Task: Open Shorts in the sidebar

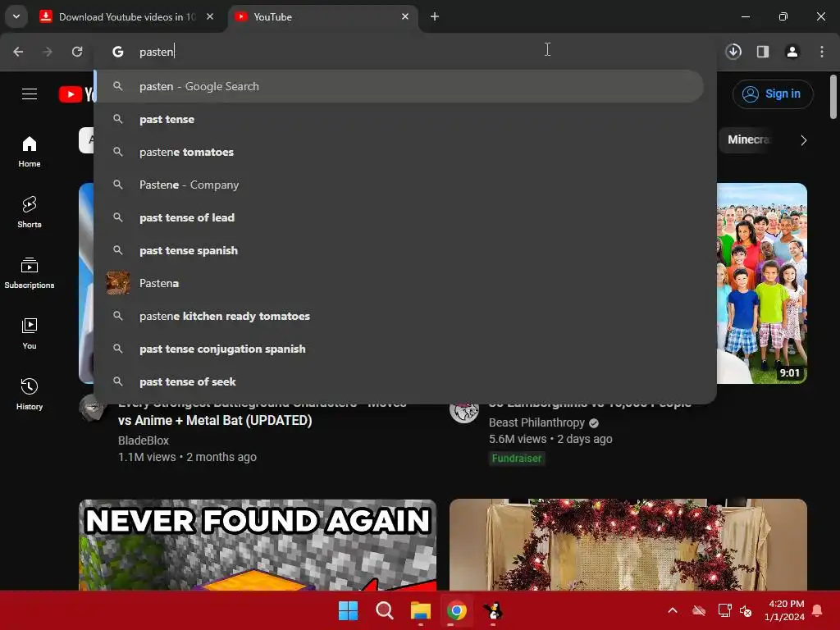Action: tap(30, 212)
